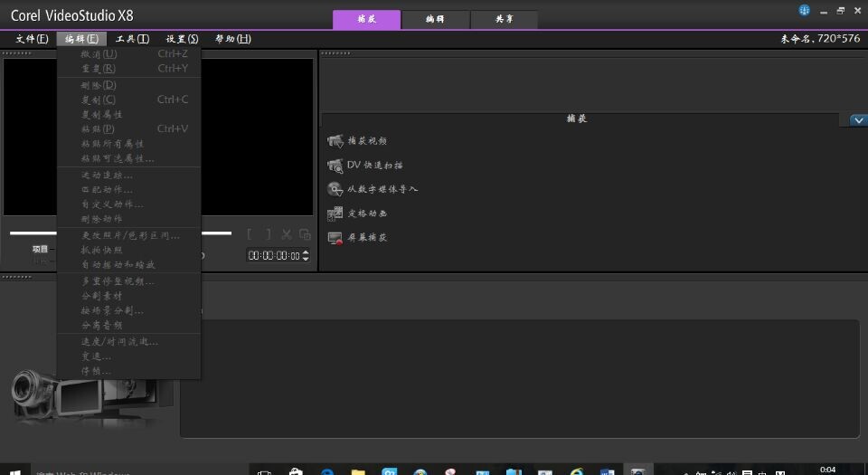Viewport: 868px width, 475px height.
Task: Set mark-out with the right bracket button
Action: (x=269, y=234)
